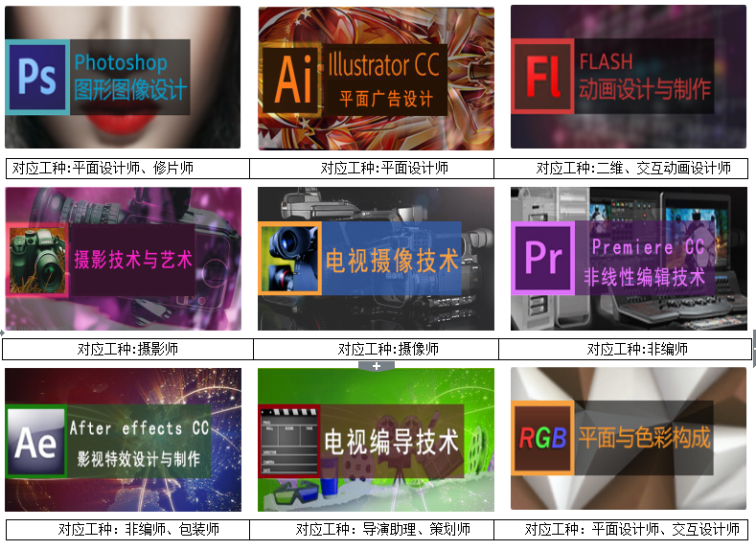Click the Flash Fl logo icon
756x550 pixels.
point(542,76)
